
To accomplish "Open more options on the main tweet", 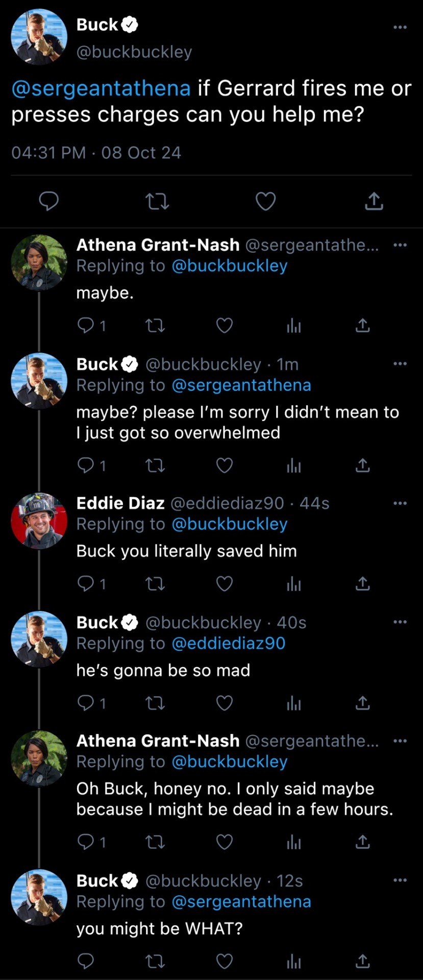I will click(x=400, y=27).
